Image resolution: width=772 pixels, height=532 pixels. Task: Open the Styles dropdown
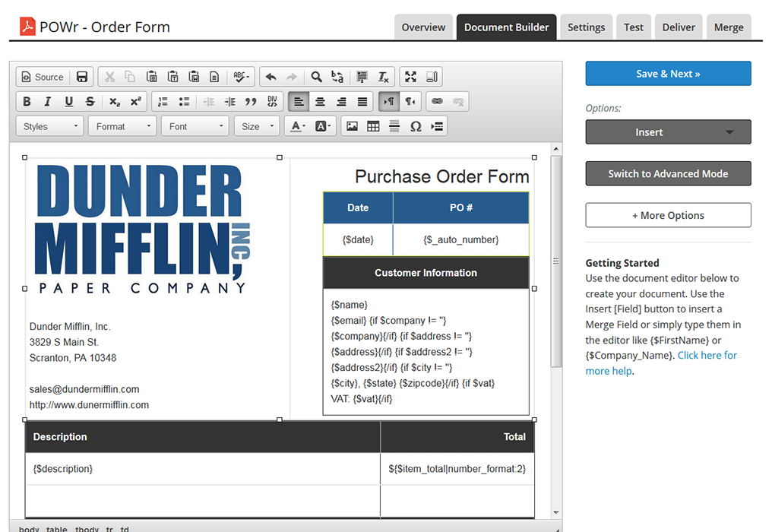tap(50, 126)
